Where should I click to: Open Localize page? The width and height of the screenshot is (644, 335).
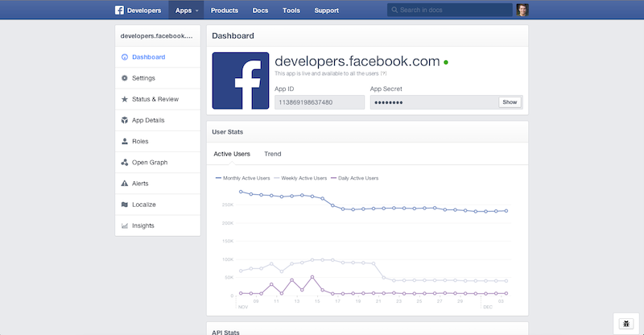[158, 205]
